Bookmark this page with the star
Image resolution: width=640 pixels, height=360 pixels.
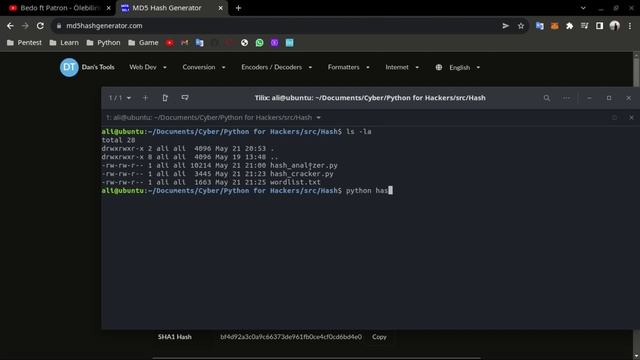pos(521,26)
